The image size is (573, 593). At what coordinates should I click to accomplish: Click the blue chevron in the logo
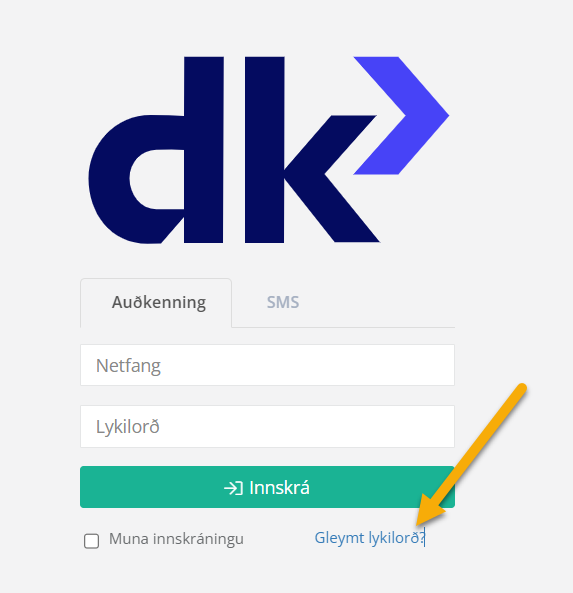[401, 116]
